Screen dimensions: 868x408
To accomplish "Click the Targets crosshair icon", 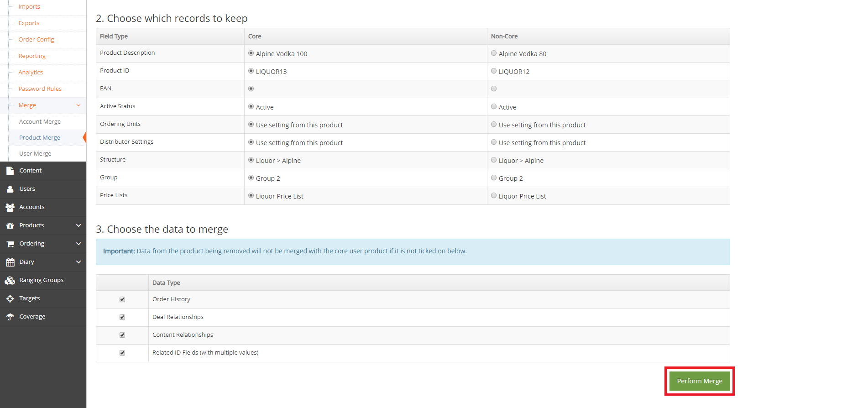I will click(x=10, y=298).
